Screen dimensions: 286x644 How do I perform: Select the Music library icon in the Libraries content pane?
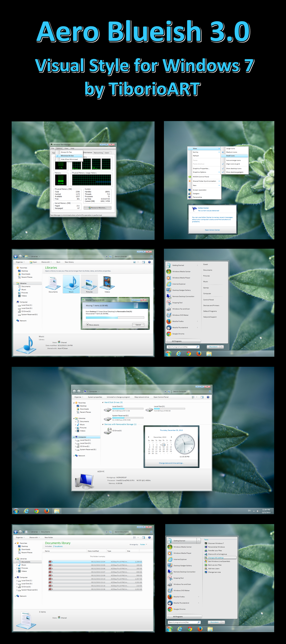pyautogui.click(x=71, y=284)
